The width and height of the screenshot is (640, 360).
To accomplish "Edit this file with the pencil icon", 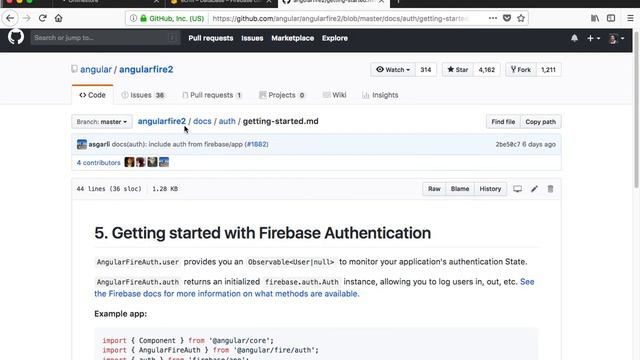I will 534,189.
